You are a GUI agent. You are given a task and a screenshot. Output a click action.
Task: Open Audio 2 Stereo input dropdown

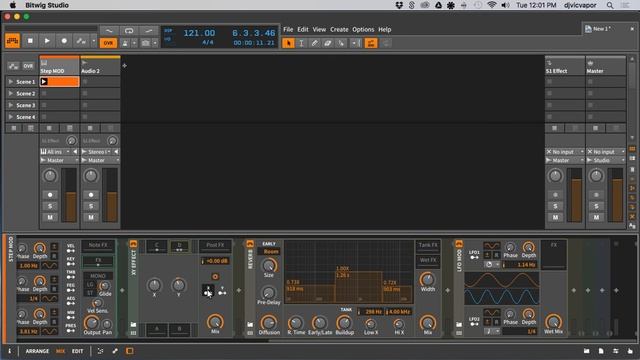(97, 152)
